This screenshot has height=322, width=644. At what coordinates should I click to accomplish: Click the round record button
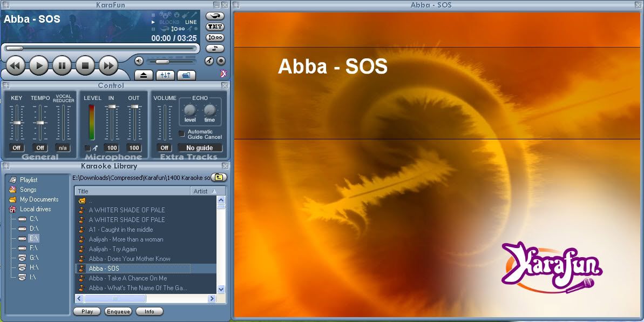pyautogui.click(x=221, y=61)
